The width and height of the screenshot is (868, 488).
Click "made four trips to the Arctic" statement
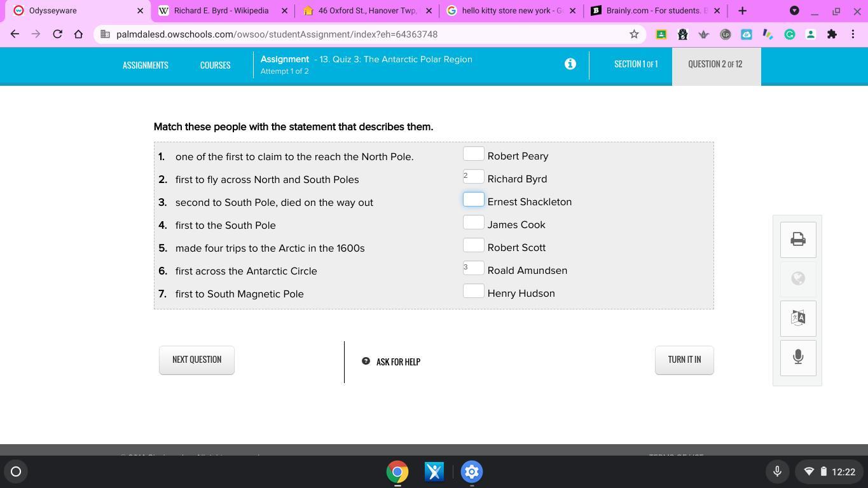(x=270, y=248)
